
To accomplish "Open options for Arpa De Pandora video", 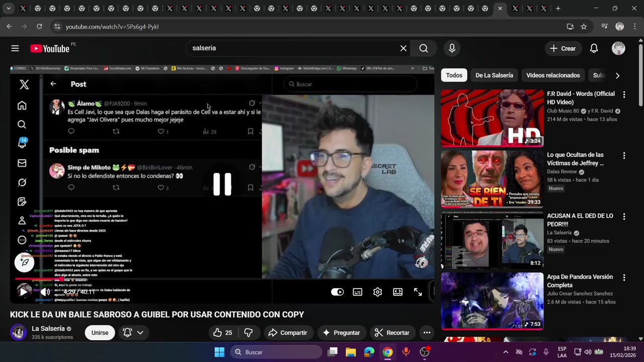I will pyautogui.click(x=624, y=278).
